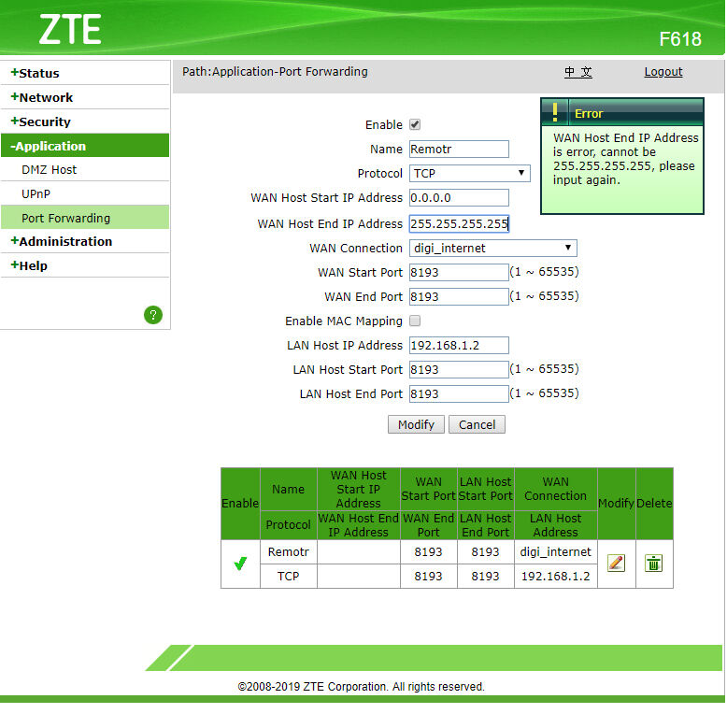This screenshot has width=727, height=728.
Task: Focus the WAN Start Port field
Action: tap(459, 272)
